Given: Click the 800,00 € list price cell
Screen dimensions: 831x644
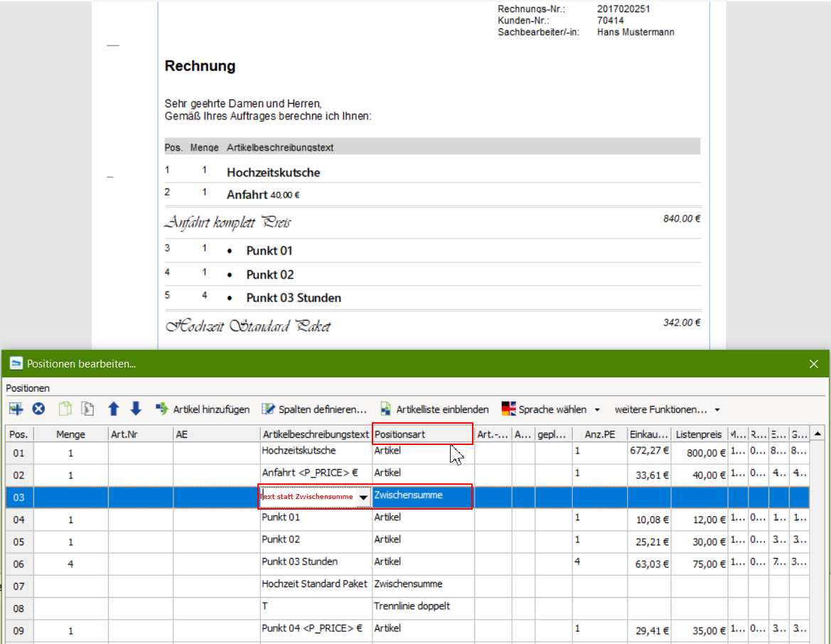Looking at the screenshot, I should (x=699, y=454).
